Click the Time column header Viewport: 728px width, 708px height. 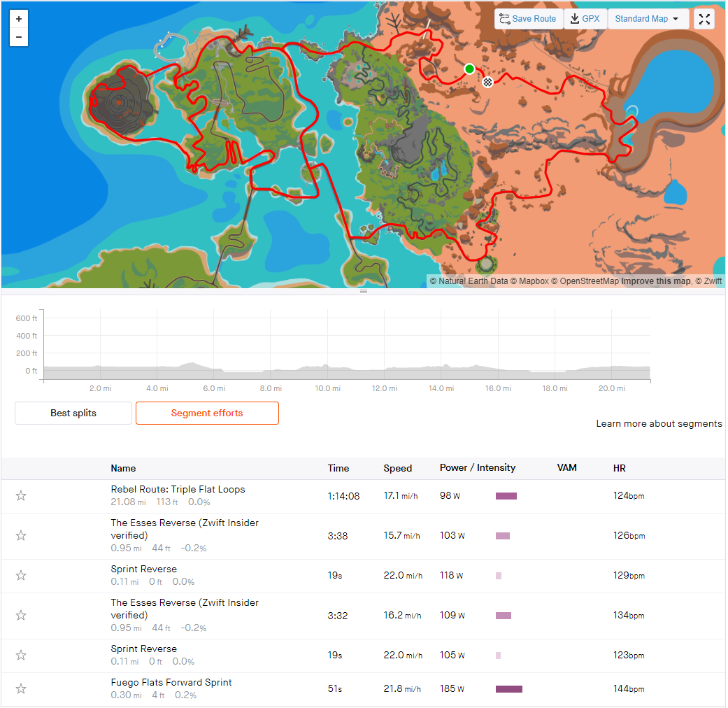click(x=338, y=468)
